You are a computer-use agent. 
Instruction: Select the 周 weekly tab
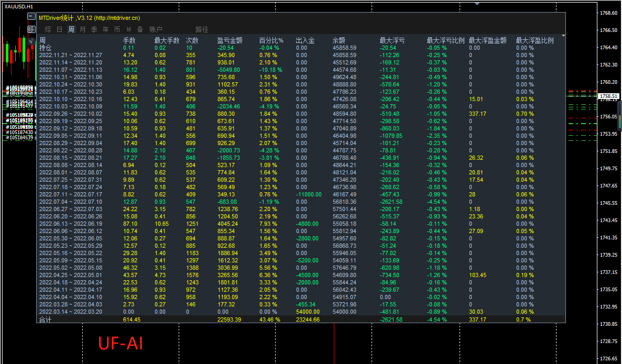[71, 29]
